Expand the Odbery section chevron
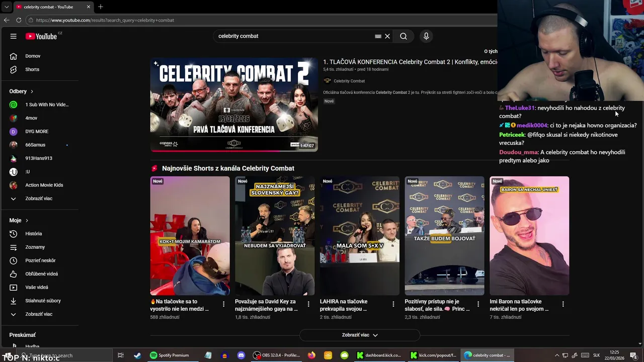This screenshot has width=644, height=362. 32,92
